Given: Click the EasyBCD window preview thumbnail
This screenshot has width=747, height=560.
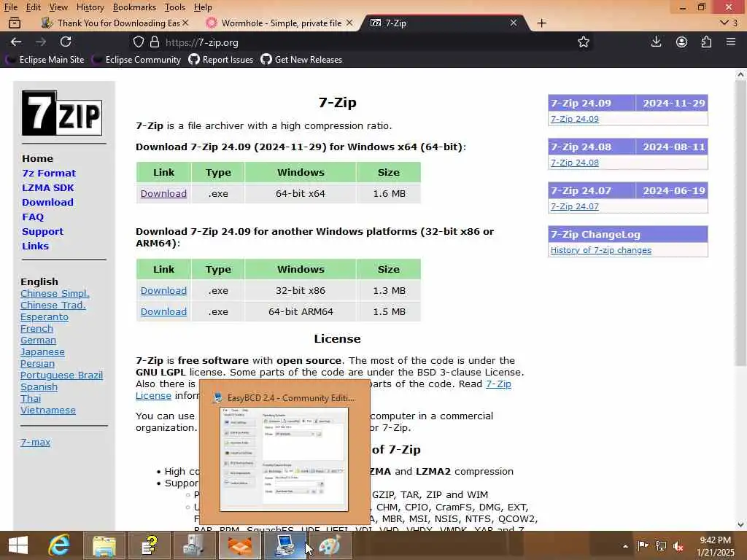Looking at the screenshot, I should (284, 459).
